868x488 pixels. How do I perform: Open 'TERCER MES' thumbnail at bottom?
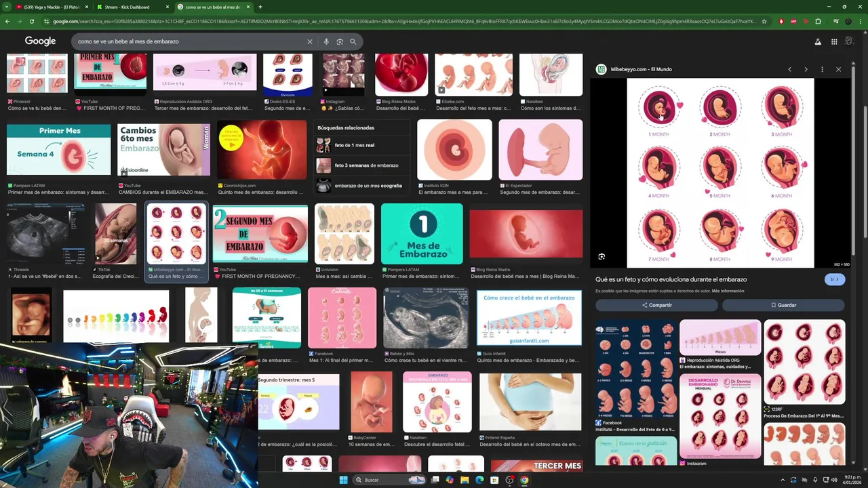537,466
